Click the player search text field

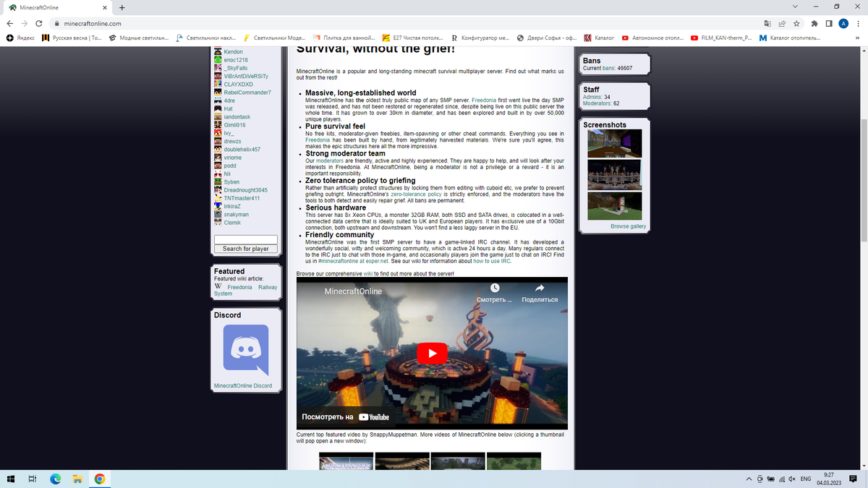coord(246,239)
